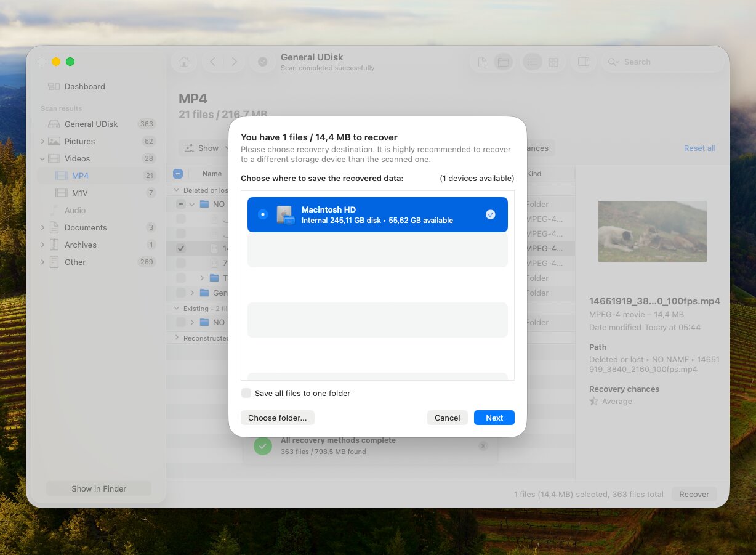Click inside the Search field
Image resolution: width=756 pixels, height=555 pixels.
pyautogui.click(x=662, y=62)
